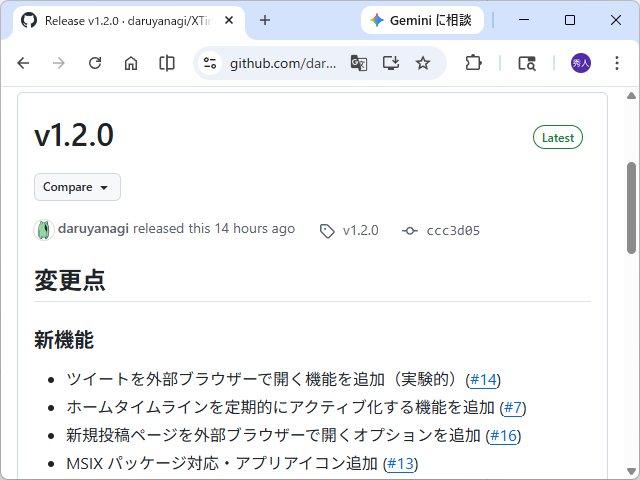The height and width of the screenshot is (480, 640).
Task: View site information icon in address bar
Action: 210,63
